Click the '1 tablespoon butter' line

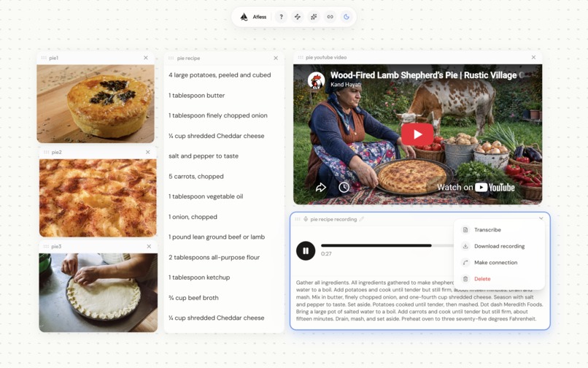196,96
